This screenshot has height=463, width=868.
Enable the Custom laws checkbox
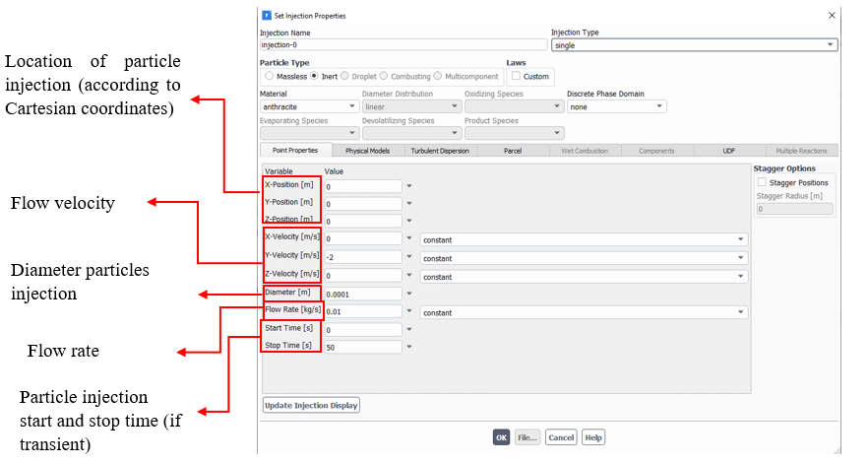coord(517,76)
